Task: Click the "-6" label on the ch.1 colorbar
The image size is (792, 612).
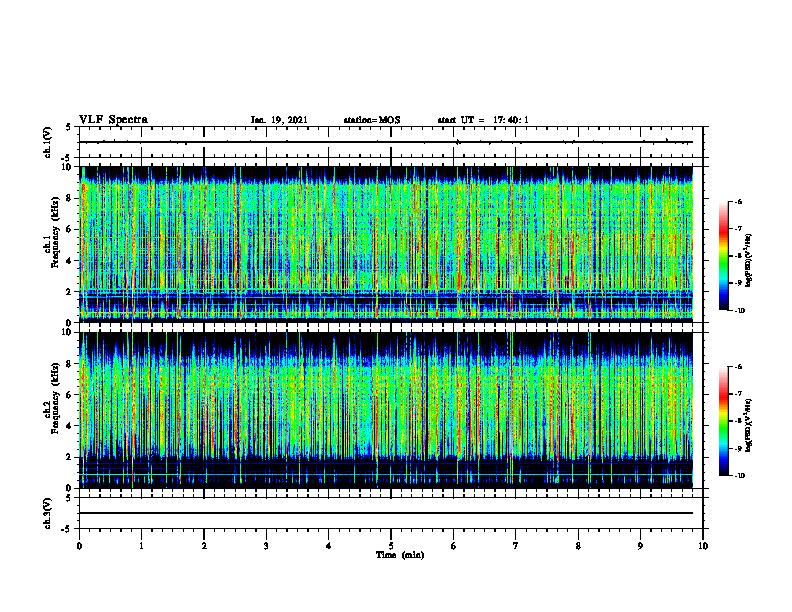Action: 738,201
